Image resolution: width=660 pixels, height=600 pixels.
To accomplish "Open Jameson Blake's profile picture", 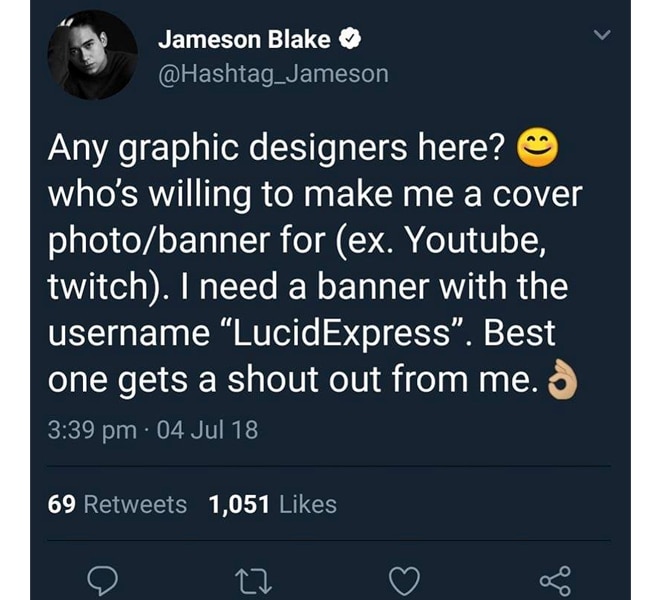I will click(x=93, y=55).
